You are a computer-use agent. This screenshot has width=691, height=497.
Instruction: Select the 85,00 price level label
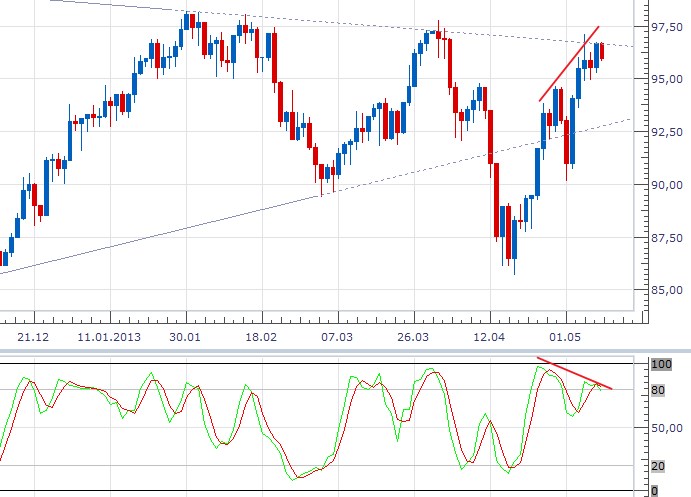coord(667,291)
